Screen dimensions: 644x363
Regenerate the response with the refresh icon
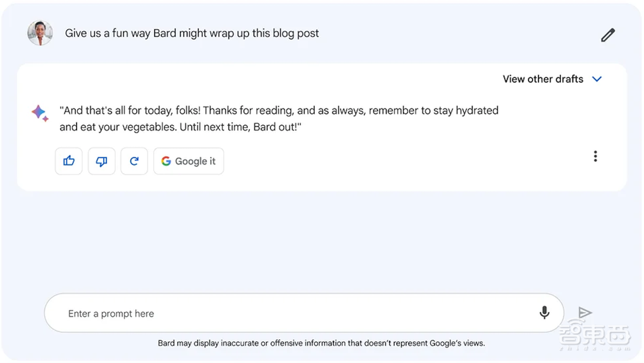(x=134, y=161)
